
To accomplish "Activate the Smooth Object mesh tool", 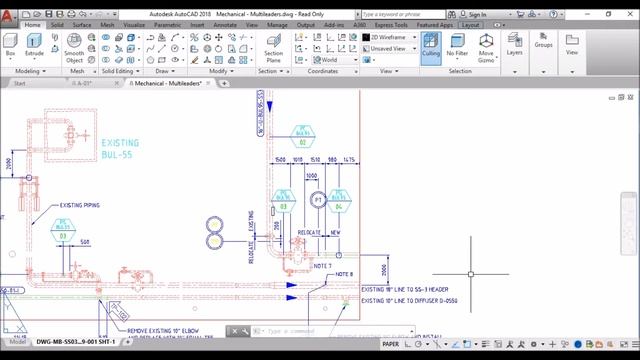I will tap(74, 48).
